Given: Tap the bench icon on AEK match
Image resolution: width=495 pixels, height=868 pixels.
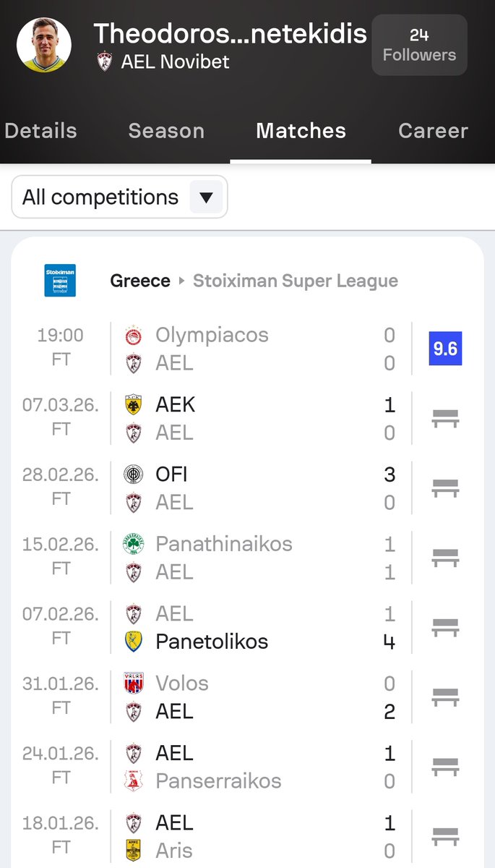Looking at the screenshot, I should click(x=445, y=418).
